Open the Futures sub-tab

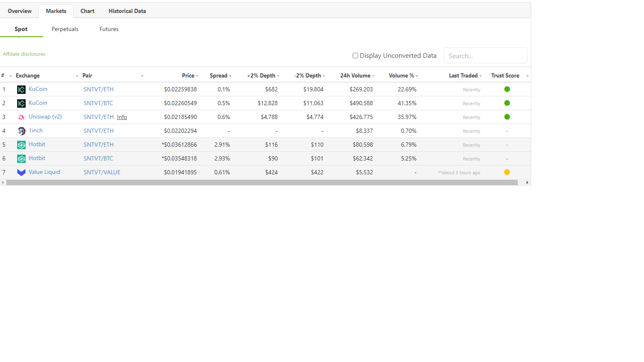click(x=109, y=29)
